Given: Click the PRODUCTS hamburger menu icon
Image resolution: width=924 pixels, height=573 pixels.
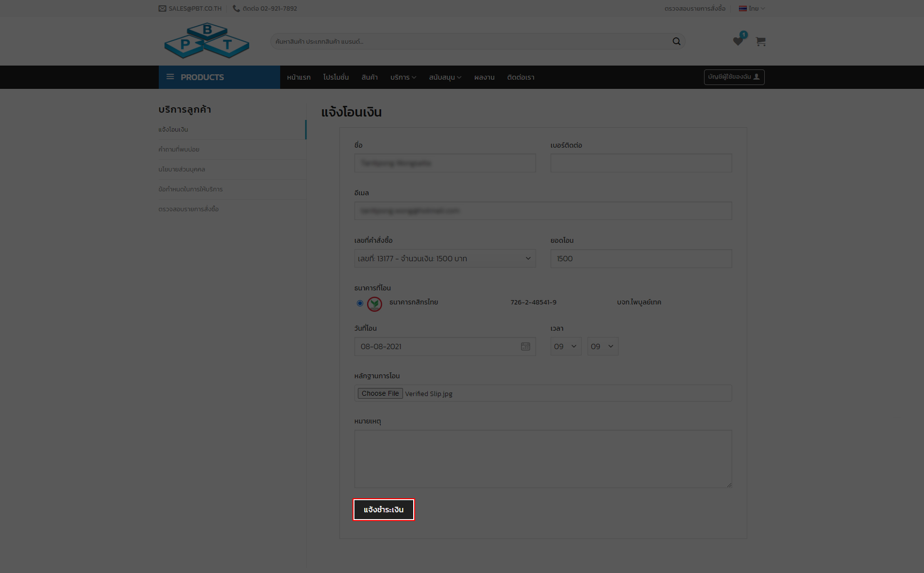Looking at the screenshot, I should 170,77.
